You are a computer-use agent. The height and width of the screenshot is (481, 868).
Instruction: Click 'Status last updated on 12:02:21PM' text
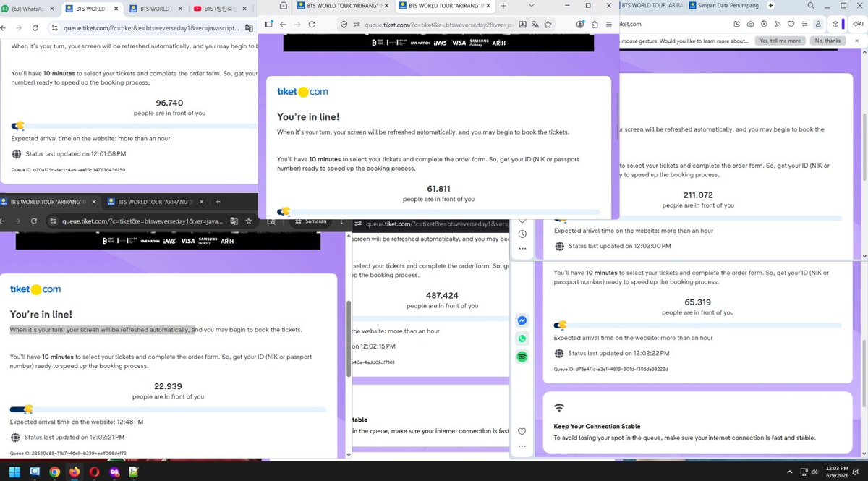pyautogui.click(x=75, y=438)
